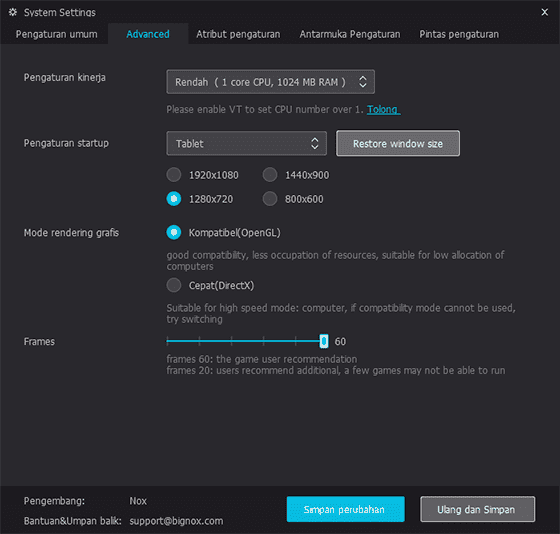Expand the Tablet startup mode dropdown
This screenshot has height=534, width=560.
246,143
